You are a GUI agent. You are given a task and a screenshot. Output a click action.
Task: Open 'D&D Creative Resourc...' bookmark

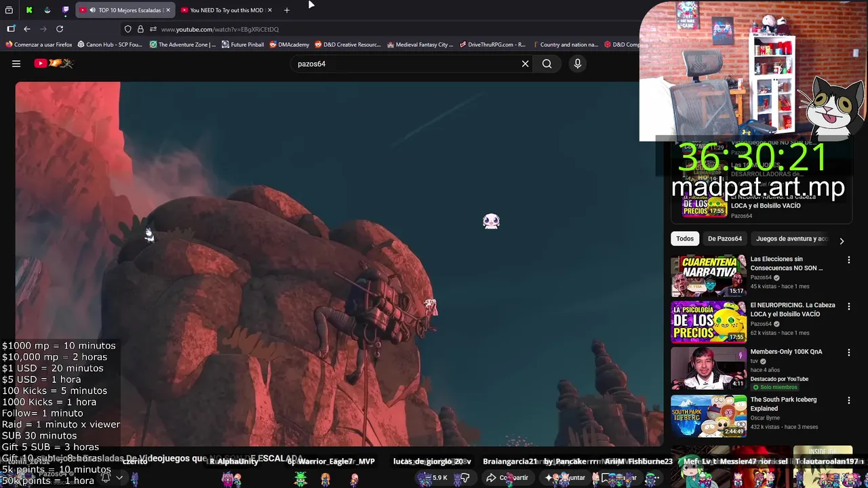pyautogui.click(x=348, y=45)
